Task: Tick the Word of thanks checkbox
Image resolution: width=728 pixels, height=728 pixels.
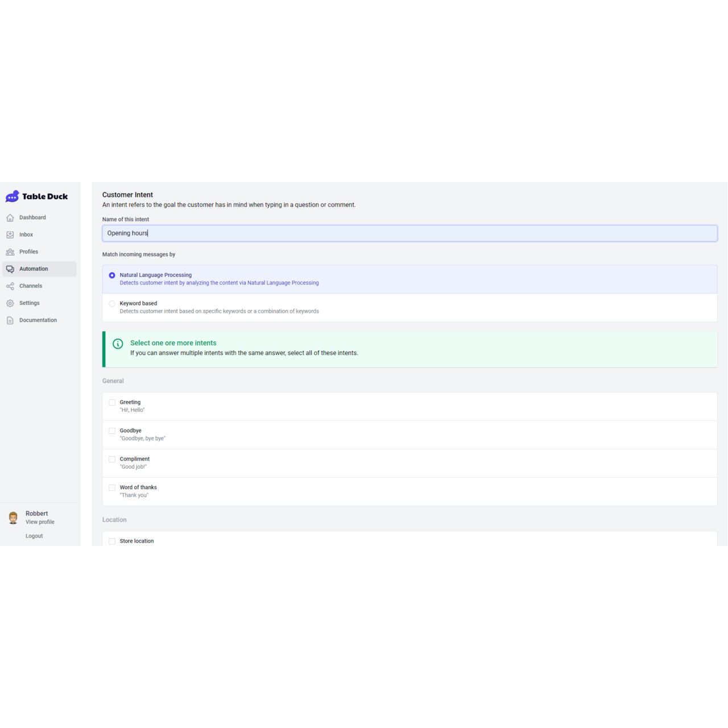Action: [112, 488]
